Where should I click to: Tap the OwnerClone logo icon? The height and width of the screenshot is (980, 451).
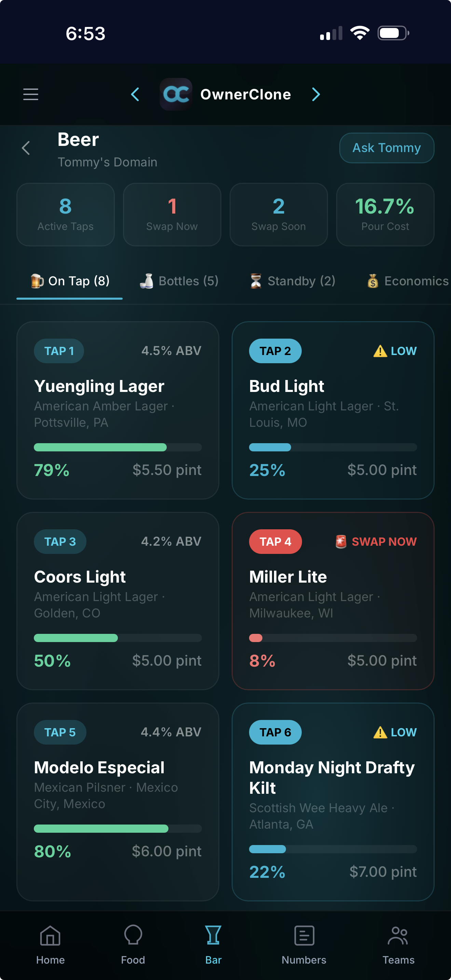[176, 94]
